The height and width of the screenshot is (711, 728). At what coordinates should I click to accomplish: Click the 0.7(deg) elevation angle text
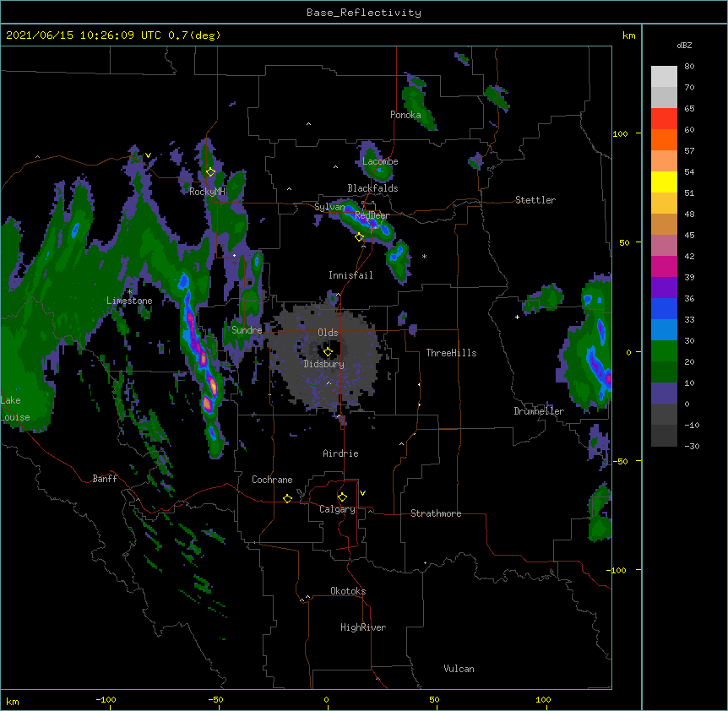pyautogui.click(x=194, y=35)
